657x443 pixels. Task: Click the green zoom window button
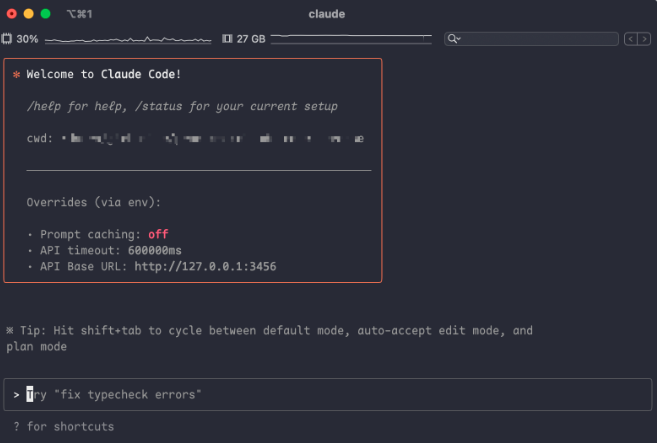45,13
